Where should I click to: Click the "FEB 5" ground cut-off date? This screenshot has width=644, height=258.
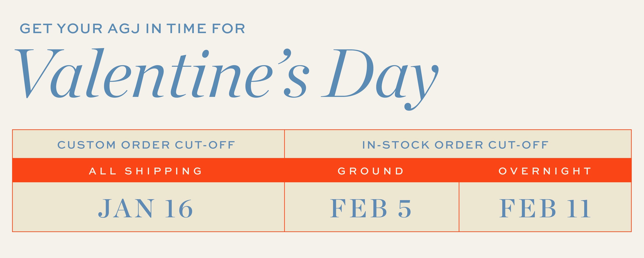coord(371,208)
